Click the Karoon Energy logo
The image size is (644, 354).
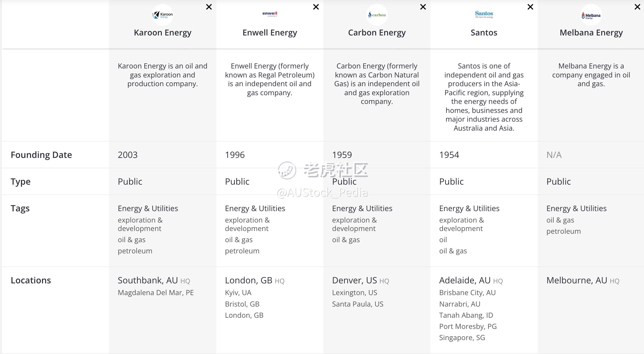coord(163,15)
